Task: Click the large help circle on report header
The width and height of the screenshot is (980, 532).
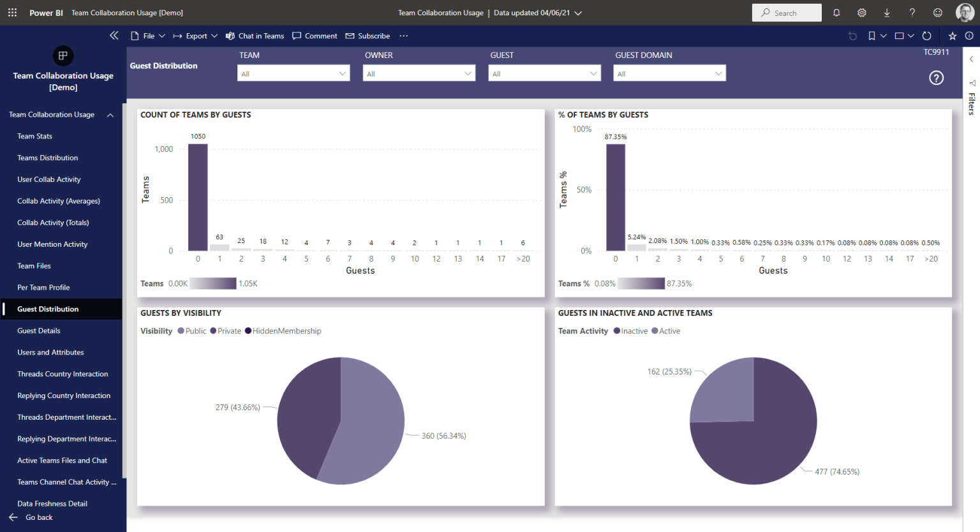Action: click(936, 78)
